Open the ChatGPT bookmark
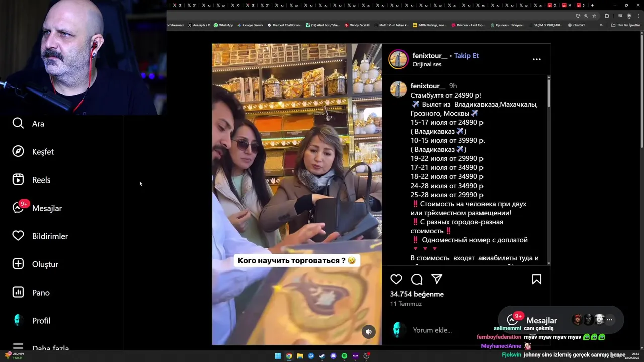Image resolution: width=644 pixels, height=362 pixels. pos(576,25)
